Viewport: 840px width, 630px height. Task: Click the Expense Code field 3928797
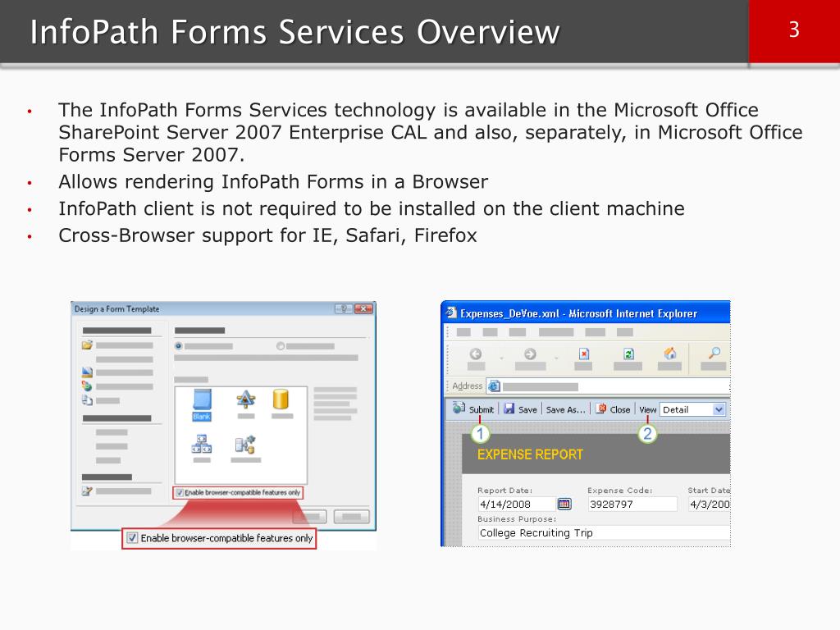632,504
